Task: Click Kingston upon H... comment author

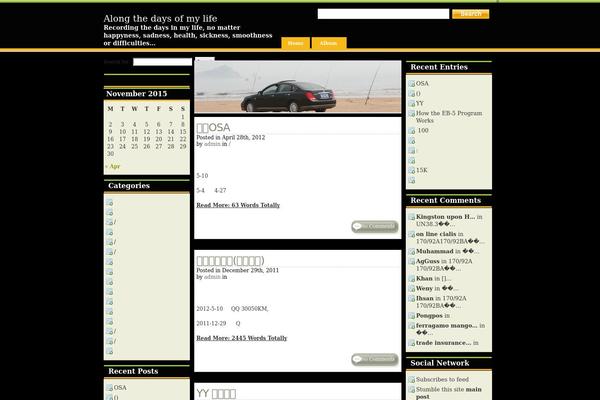Action: click(x=445, y=217)
